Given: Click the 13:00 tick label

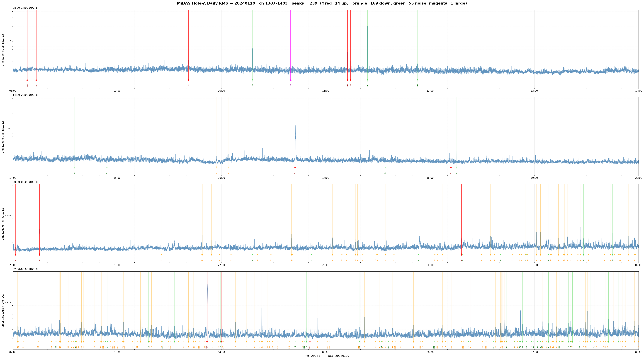Looking at the screenshot, I should point(534,91).
